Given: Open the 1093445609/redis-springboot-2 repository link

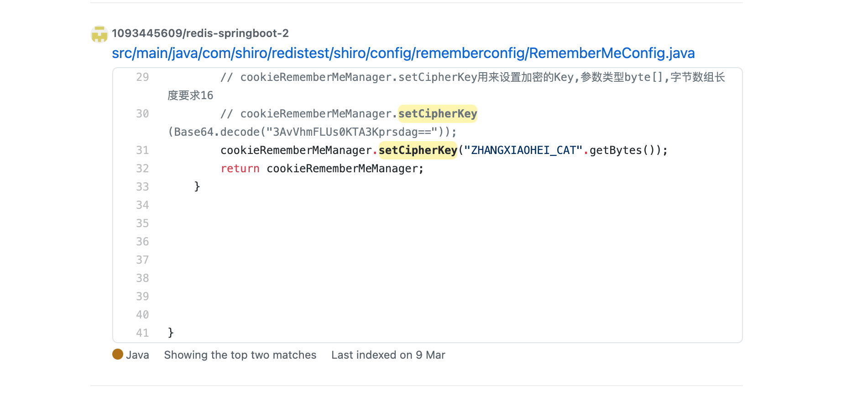Looking at the screenshot, I should [200, 33].
